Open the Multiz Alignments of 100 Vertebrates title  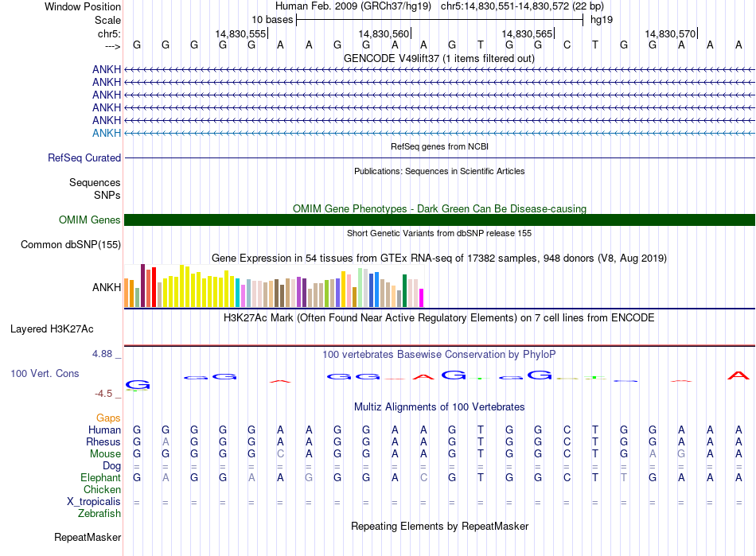tap(439, 407)
